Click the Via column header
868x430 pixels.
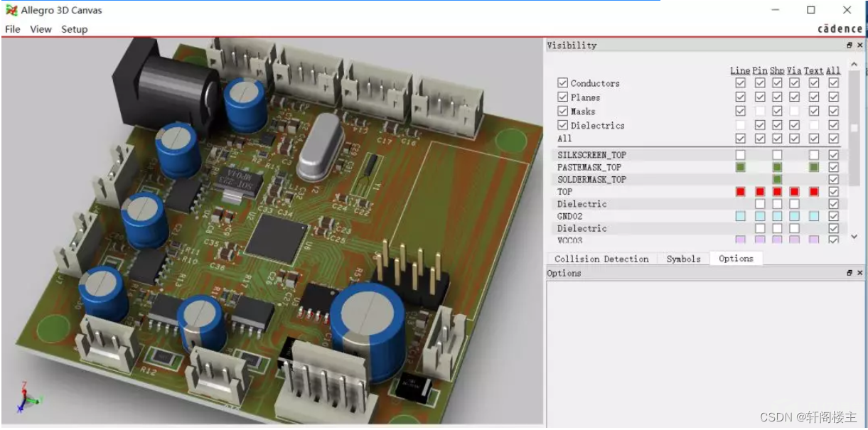tap(794, 70)
